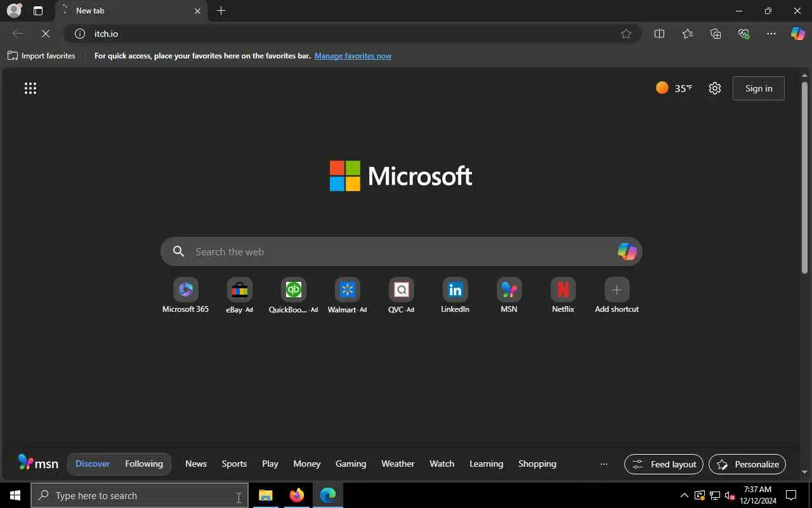Open Firefox from taskbar
The image size is (812, 508).
tap(296, 495)
